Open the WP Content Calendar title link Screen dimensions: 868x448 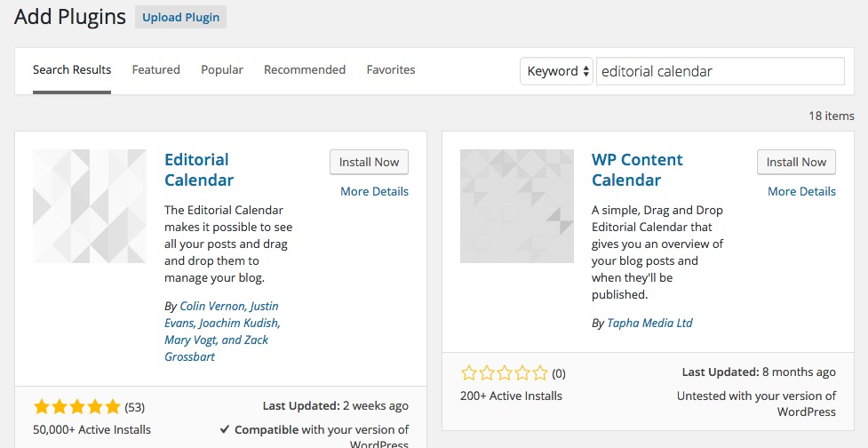pos(637,170)
